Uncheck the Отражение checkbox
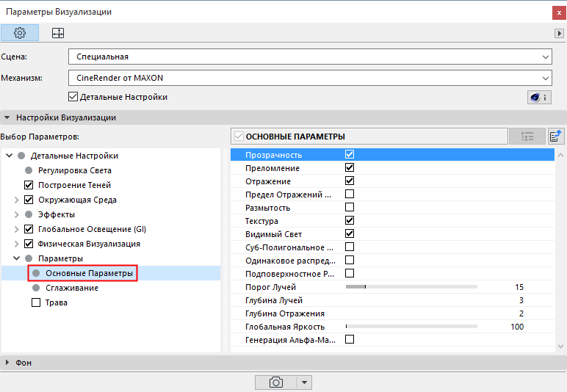 (x=350, y=181)
